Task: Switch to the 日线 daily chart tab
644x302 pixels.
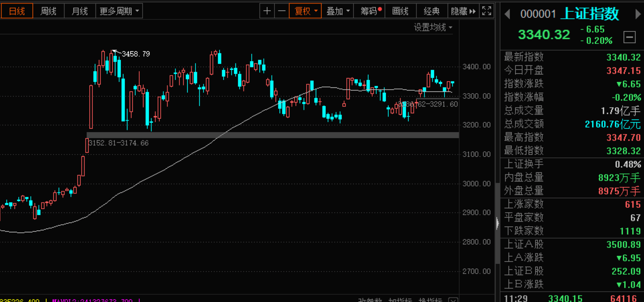Action: coord(17,11)
